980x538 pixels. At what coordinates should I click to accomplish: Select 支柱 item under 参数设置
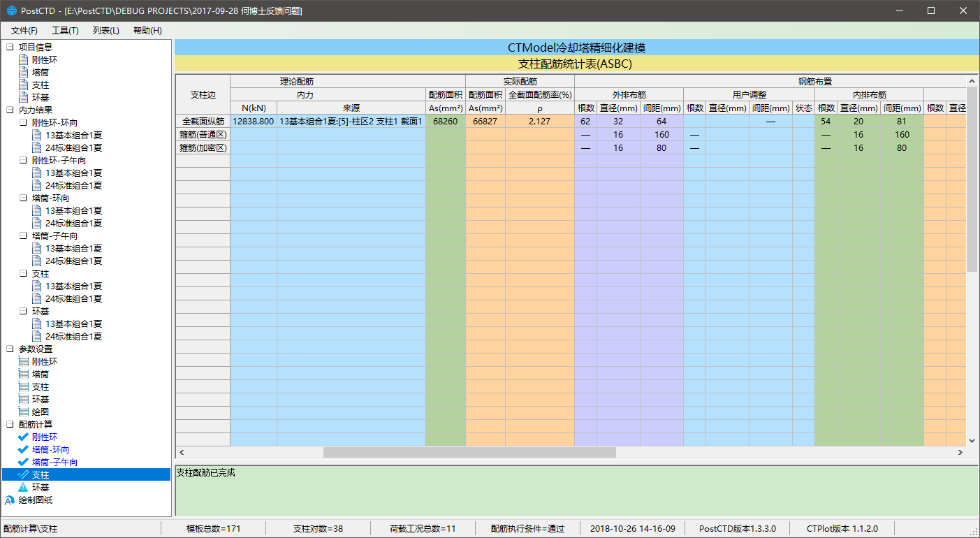pyautogui.click(x=41, y=387)
